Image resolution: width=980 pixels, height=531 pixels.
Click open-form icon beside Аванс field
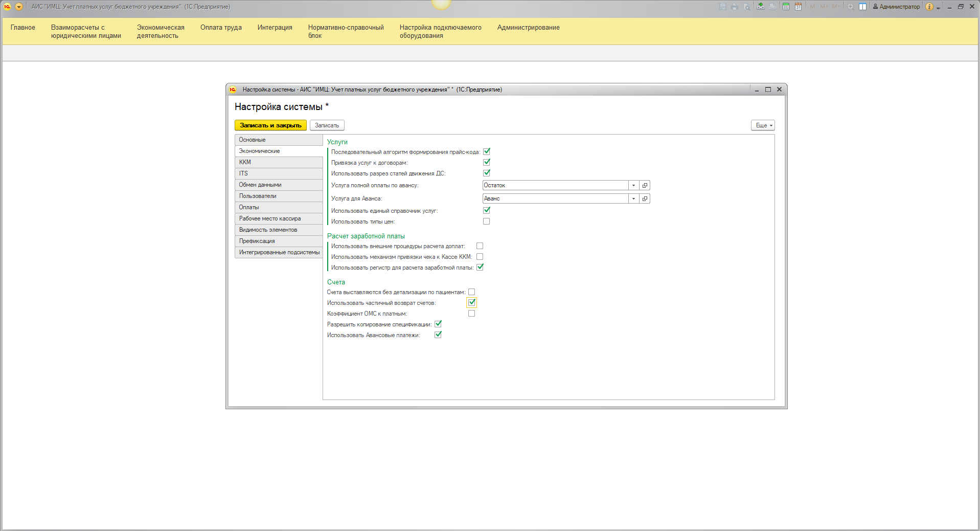coord(645,198)
